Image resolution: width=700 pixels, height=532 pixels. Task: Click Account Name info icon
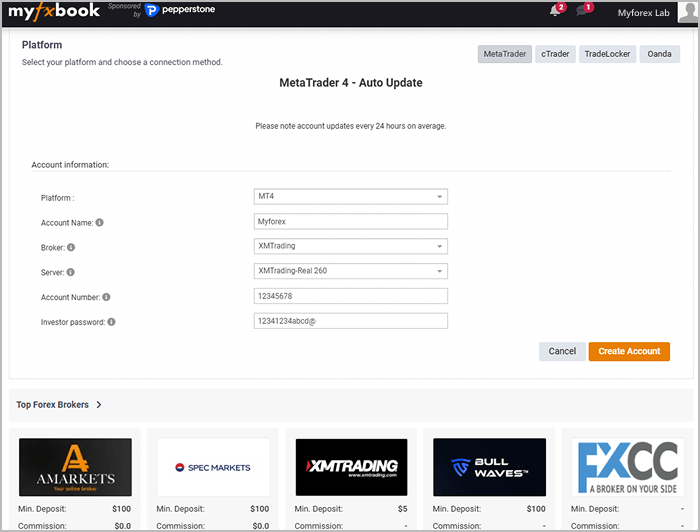(x=100, y=222)
